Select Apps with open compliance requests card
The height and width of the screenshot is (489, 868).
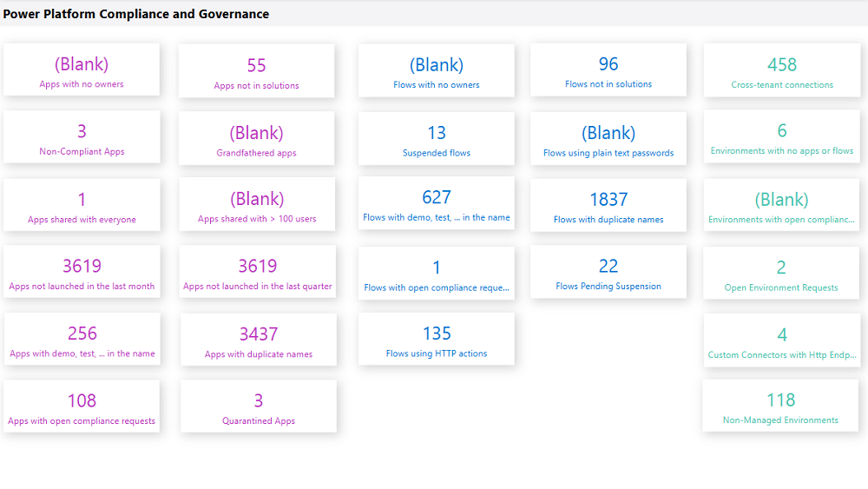[x=82, y=406]
